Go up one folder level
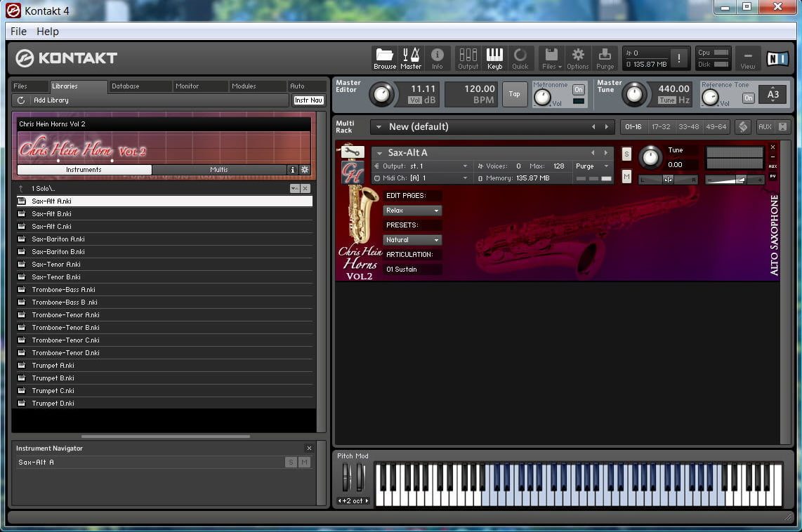This screenshot has height=532, width=802. tap(21, 189)
